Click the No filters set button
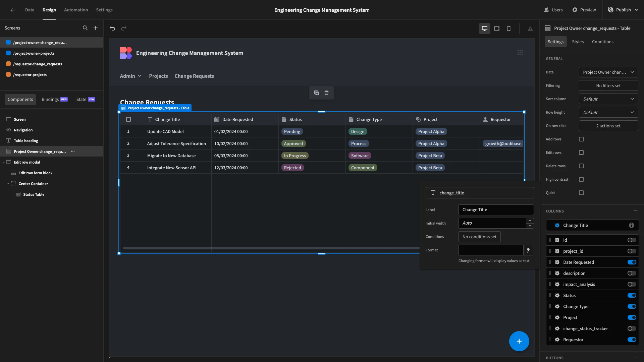 pos(608,85)
